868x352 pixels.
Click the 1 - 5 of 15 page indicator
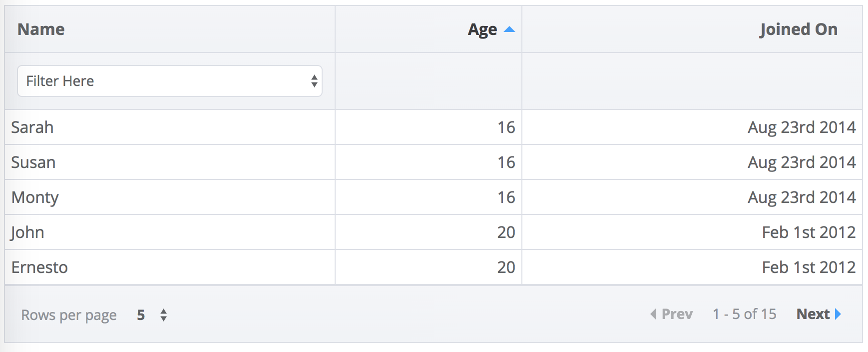(744, 314)
